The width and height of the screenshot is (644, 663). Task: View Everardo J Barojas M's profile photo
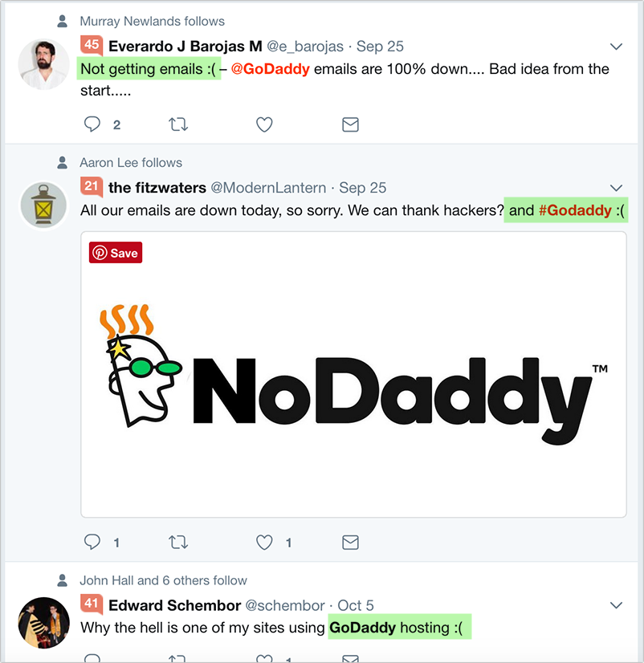point(43,64)
